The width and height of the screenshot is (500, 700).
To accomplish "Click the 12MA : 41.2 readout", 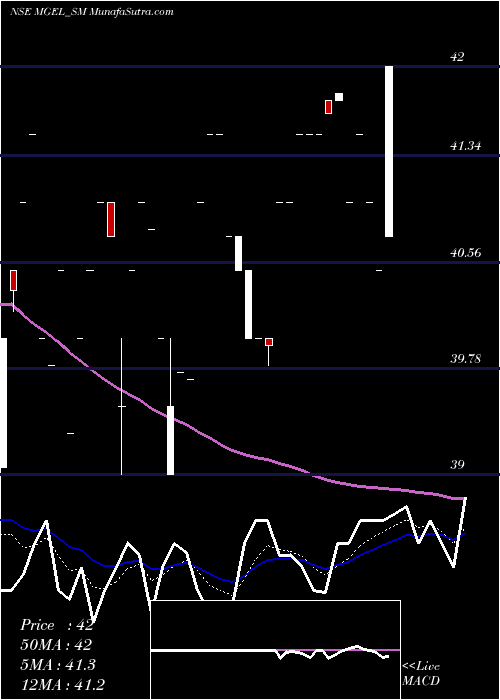I will pos(62,684).
